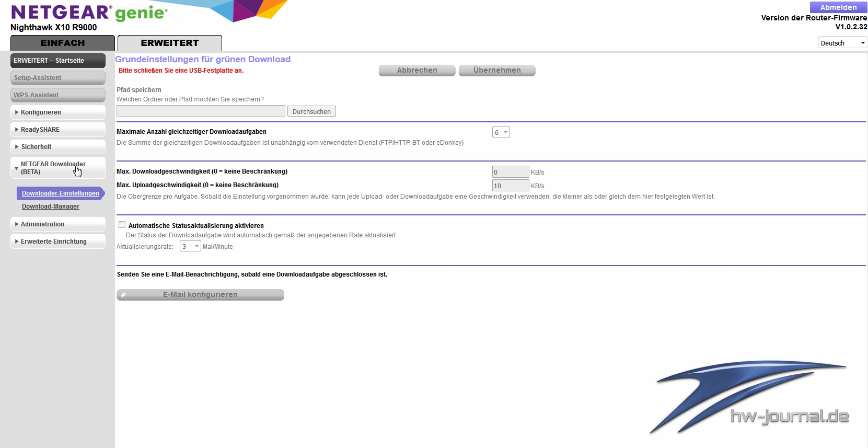Open the Download-Manager link
This screenshot has height=448, width=868.
pyautogui.click(x=51, y=206)
